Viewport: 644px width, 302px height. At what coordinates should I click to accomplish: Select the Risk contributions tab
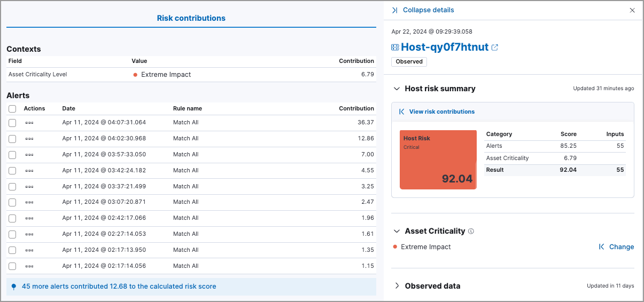tap(191, 18)
